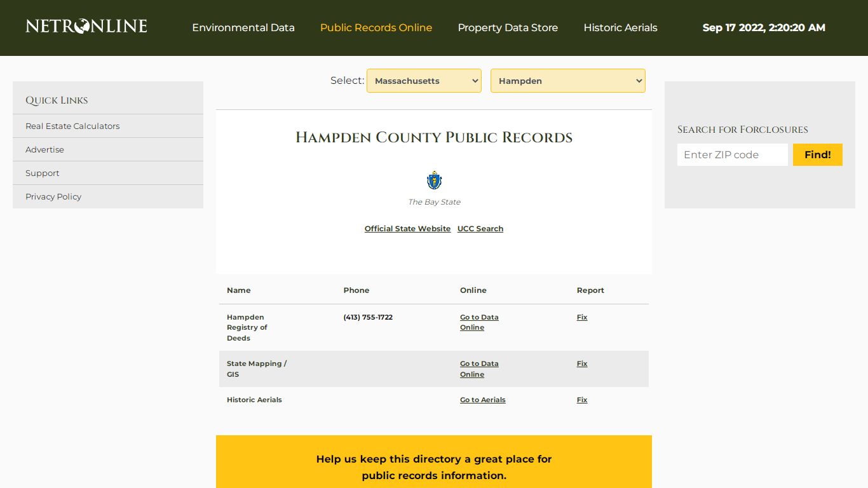Open Real Estate Calculators quick link
The height and width of the screenshot is (488, 868).
[x=72, y=126]
